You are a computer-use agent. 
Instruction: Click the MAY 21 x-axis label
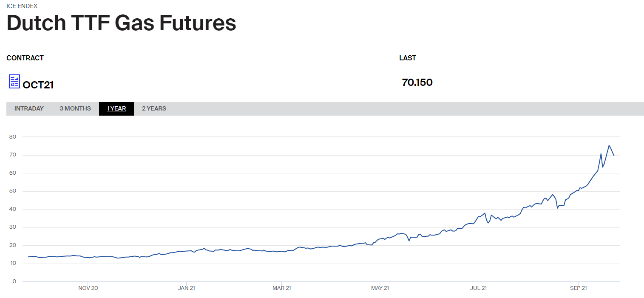tap(380, 288)
